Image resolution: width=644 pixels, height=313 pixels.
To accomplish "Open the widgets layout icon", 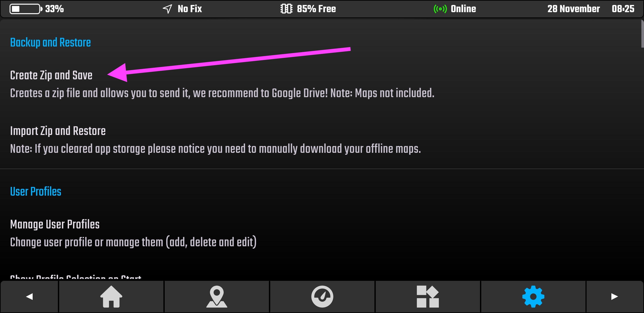I will pos(428,296).
